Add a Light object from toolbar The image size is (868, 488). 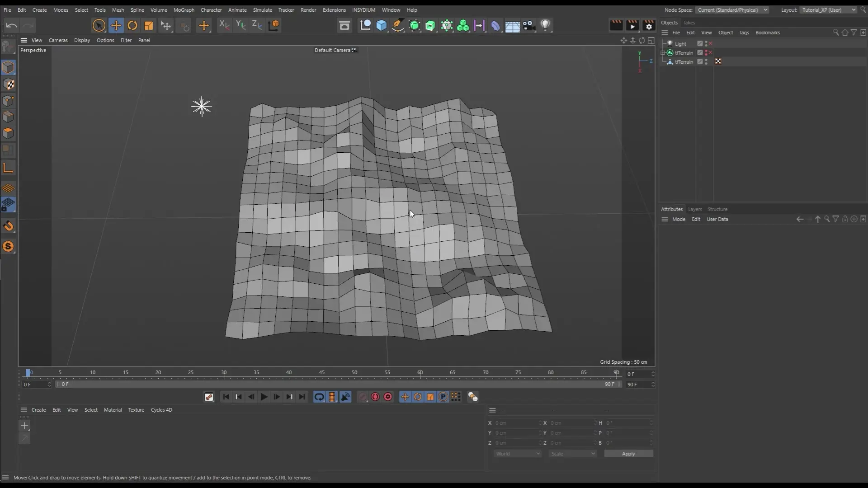(x=545, y=25)
